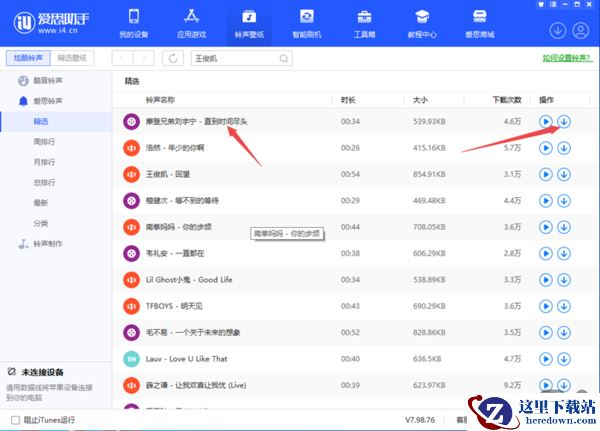Viewport: 600px width, 431px height.
Task: Sort by the 时长 duration column header
Action: 348,100
